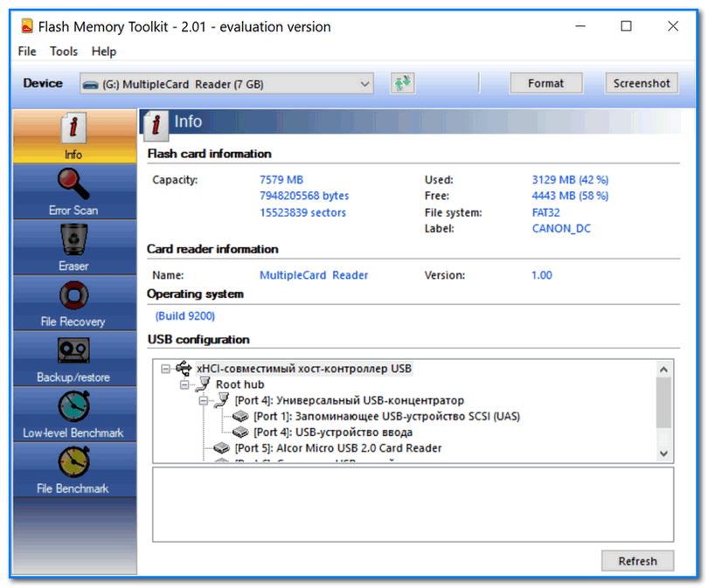Click the Screenshot button
Screen dimensions: 708x588
[x=642, y=84]
